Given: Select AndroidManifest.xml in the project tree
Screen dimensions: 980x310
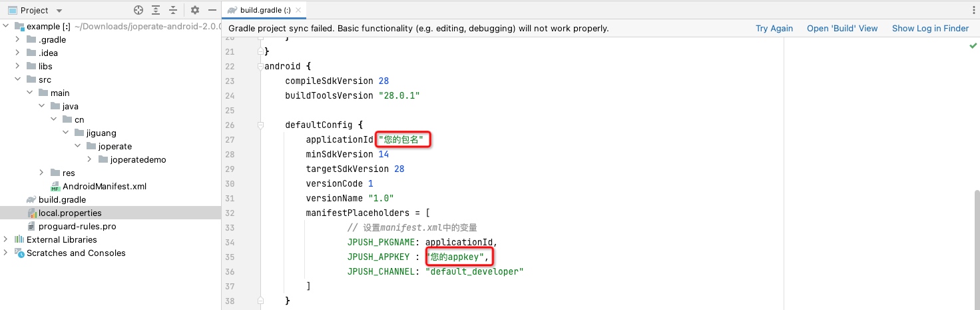Looking at the screenshot, I should (x=104, y=186).
